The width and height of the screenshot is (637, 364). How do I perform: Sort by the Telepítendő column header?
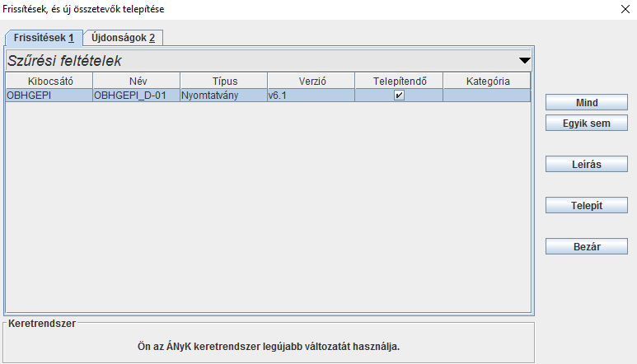pyautogui.click(x=400, y=81)
